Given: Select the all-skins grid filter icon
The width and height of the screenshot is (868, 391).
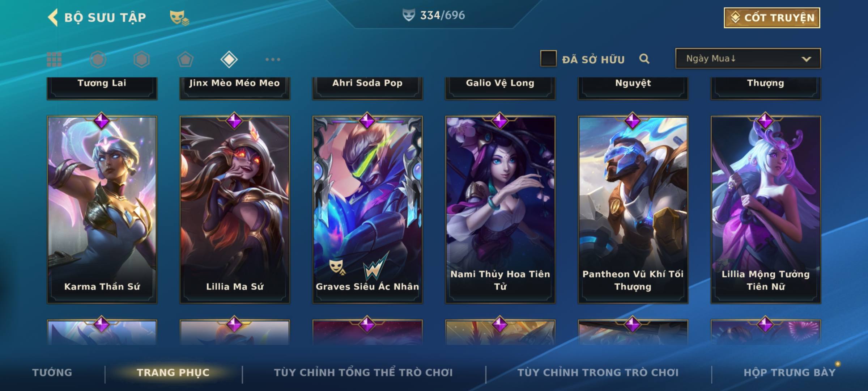Looking at the screenshot, I should pyautogui.click(x=54, y=59).
